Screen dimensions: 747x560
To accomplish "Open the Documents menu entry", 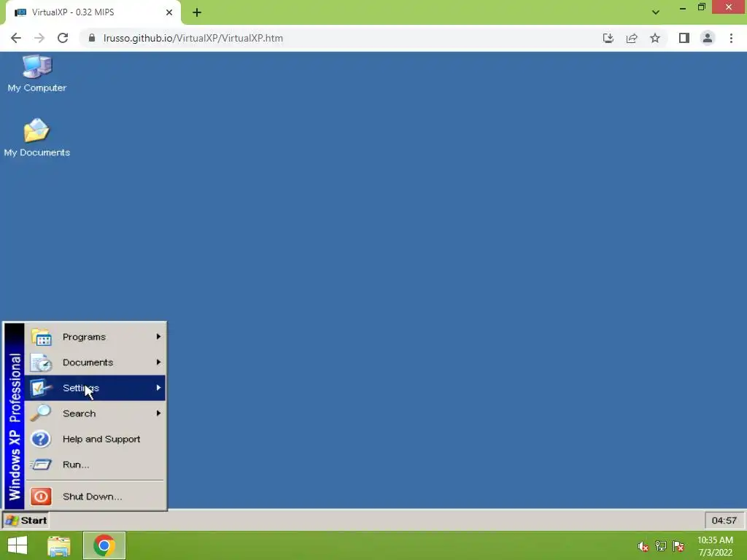I will 96,362.
